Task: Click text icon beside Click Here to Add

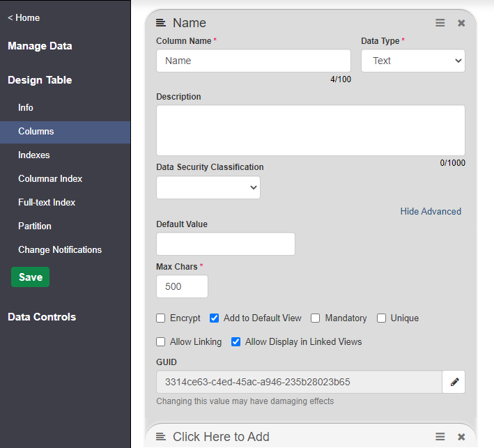Action: (161, 437)
